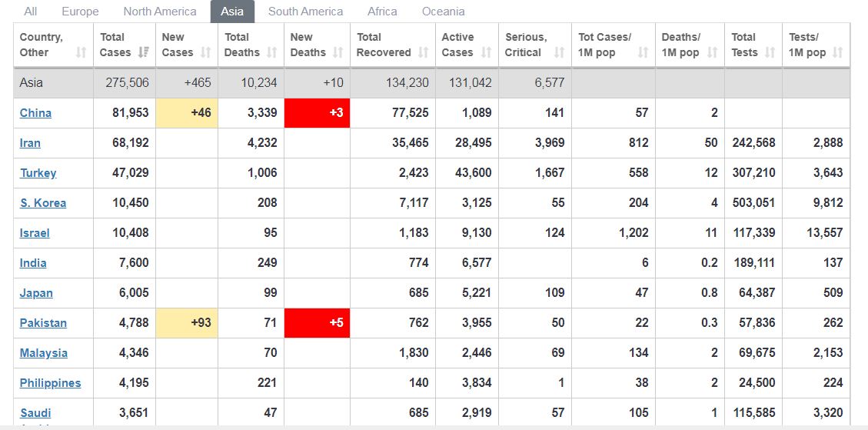Screen dimensions: 868x430
Task: Sort Active Cases column using arrows
Action: 486,52
